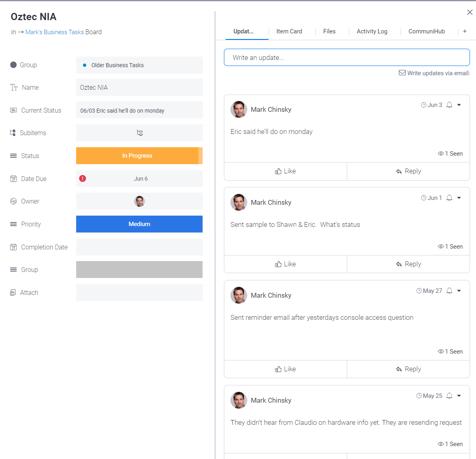Click the empty Attach file field

coord(139,292)
